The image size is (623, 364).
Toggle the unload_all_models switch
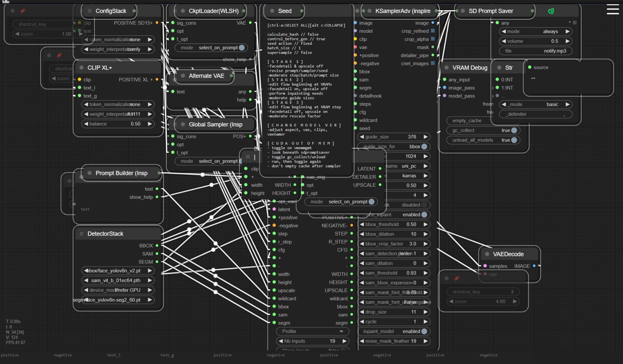[x=514, y=140]
